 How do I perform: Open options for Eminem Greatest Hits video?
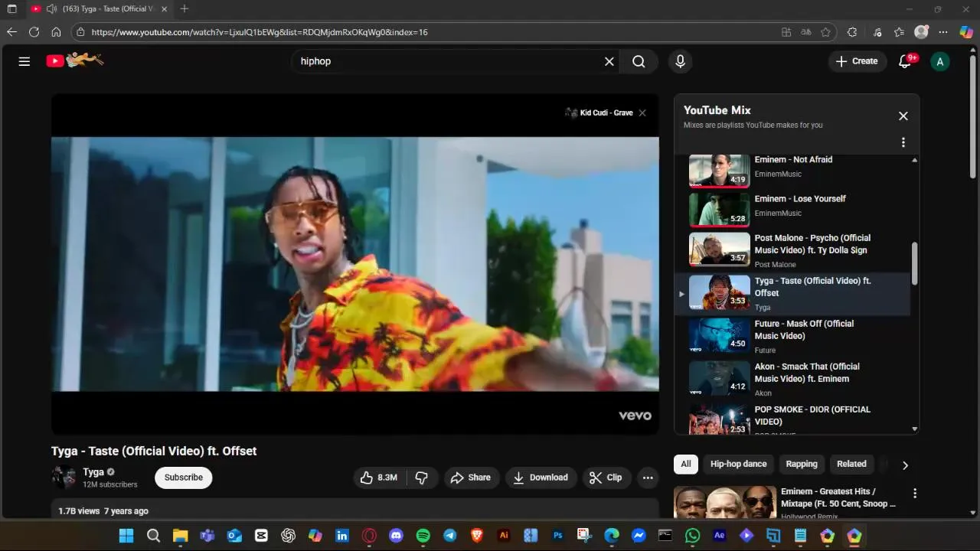(914, 494)
